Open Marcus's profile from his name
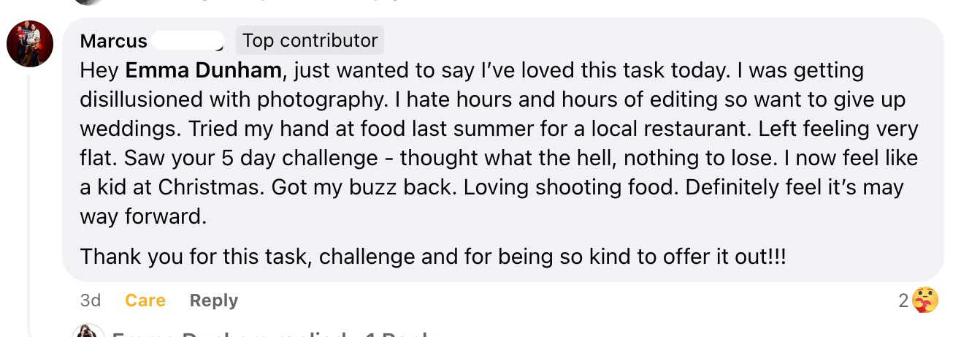 pyautogui.click(x=113, y=41)
